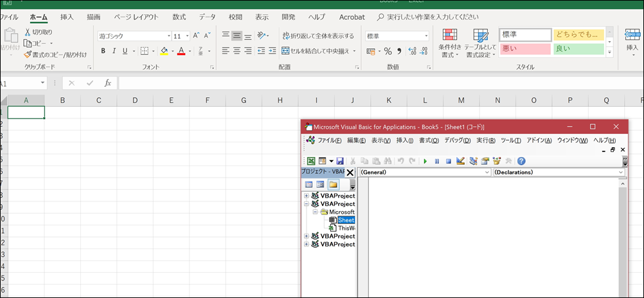Viewport: 644px width, 298px height.
Task: Expand first VBAProject tree node
Action: pyautogui.click(x=306, y=196)
